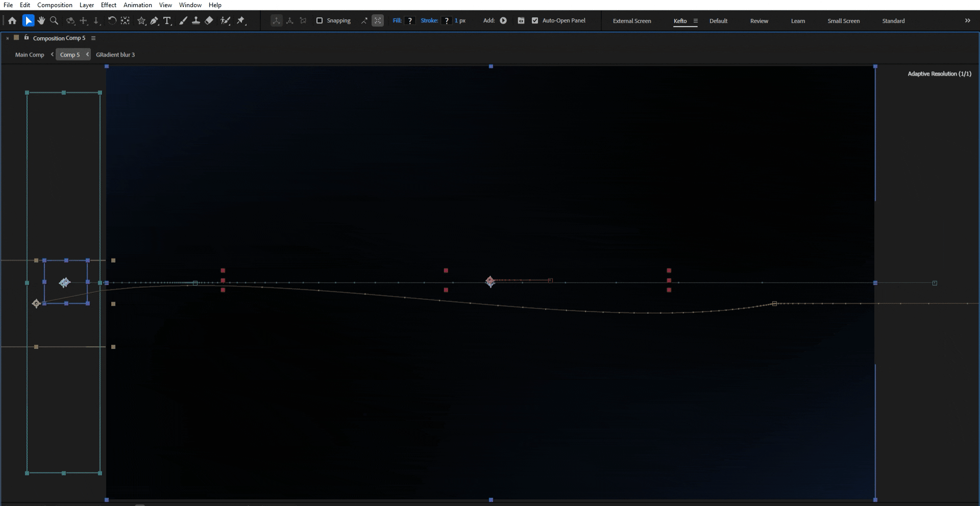
Task: Open the Composition Comp 5 panel menu
Action: pos(93,38)
